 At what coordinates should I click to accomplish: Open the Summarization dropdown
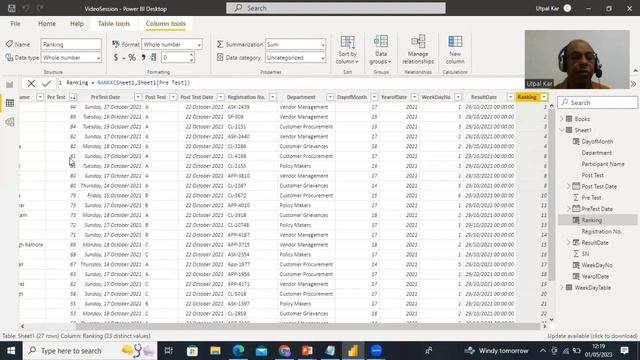pos(296,44)
